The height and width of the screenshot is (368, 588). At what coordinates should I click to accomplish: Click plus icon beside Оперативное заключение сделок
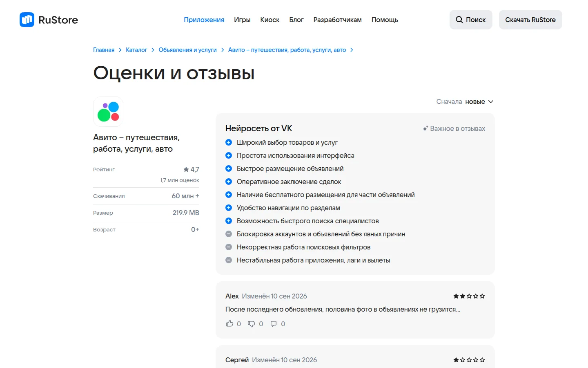click(229, 182)
